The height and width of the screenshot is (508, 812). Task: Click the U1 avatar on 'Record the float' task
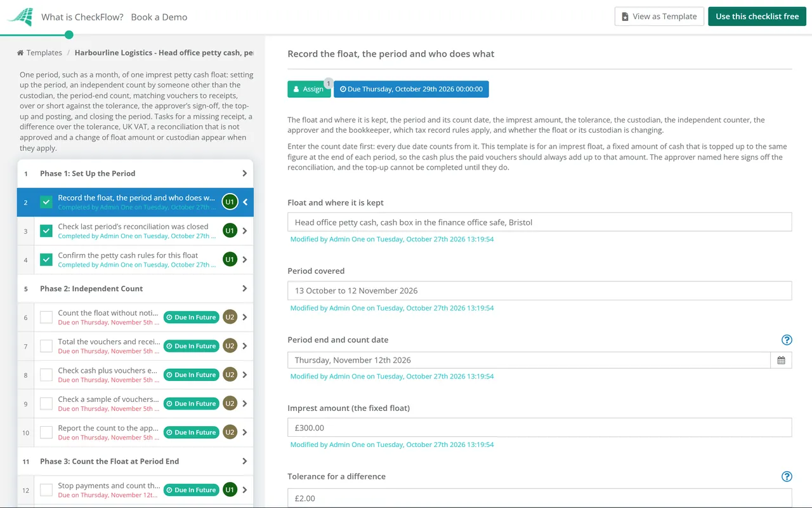pyautogui.click(x=230, y=202)
